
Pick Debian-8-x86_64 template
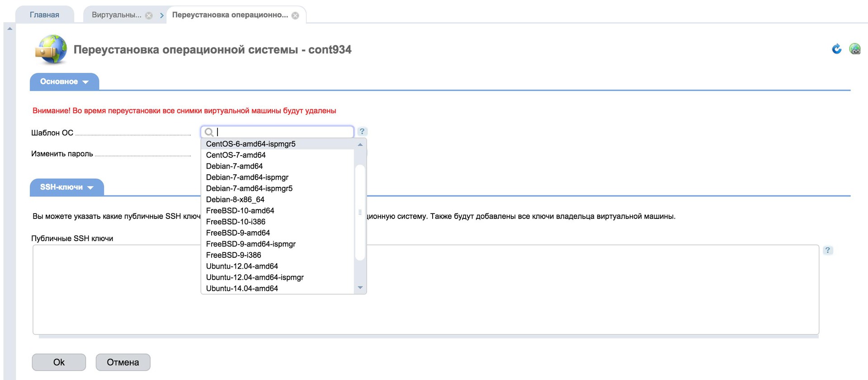[x=278, y=199]
